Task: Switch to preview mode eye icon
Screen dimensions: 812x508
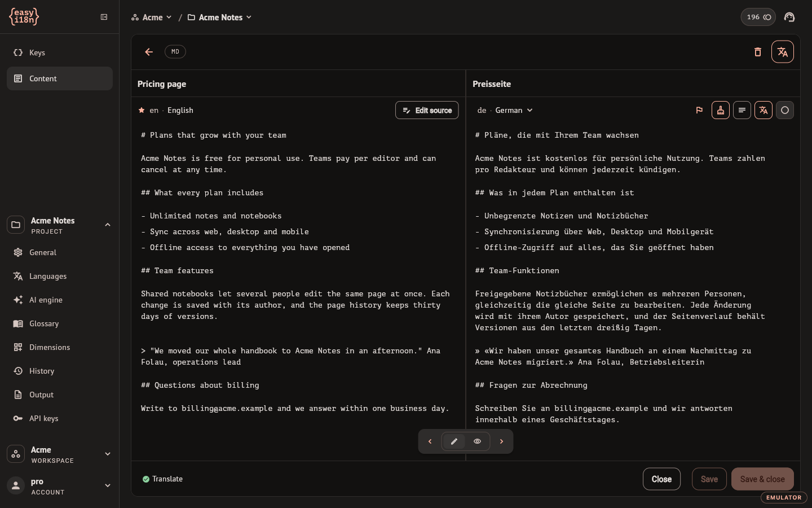Action: click(477, 441)
